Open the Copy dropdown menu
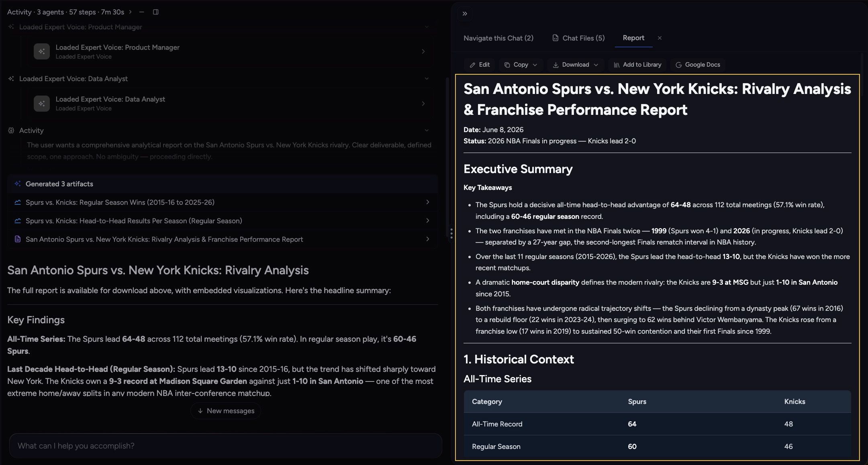The width and height of the screenshot is (868, 465). (521, 65)
